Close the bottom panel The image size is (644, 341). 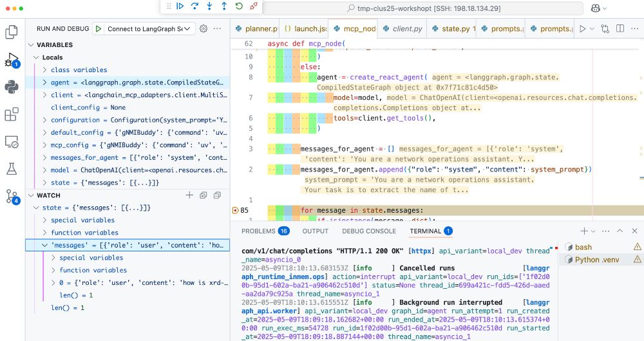[x=634, y=231]
